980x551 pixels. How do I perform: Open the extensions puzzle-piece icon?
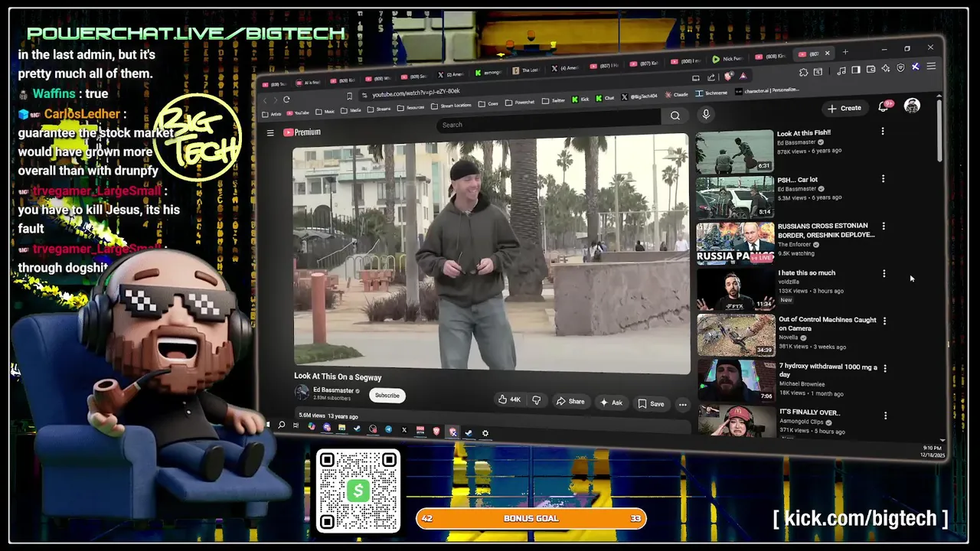pyautogui.click(x=803, y=72)
